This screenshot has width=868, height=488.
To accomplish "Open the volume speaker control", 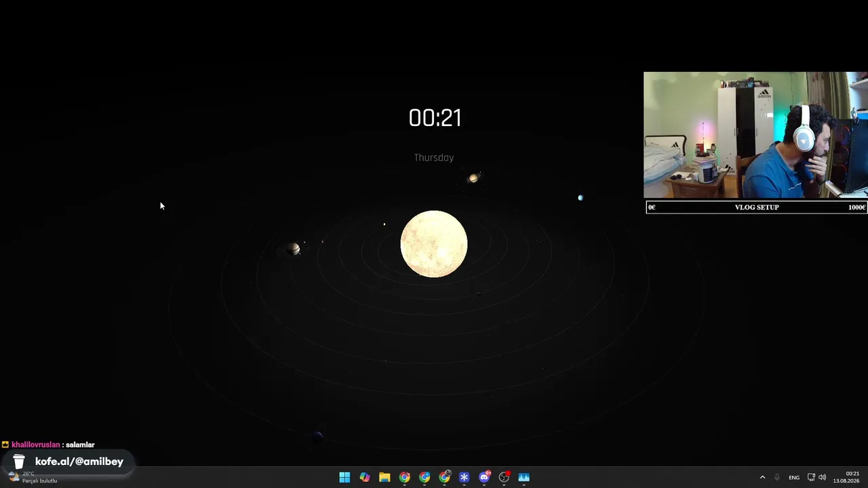I will pyautogui.click(x=823, y=477).
